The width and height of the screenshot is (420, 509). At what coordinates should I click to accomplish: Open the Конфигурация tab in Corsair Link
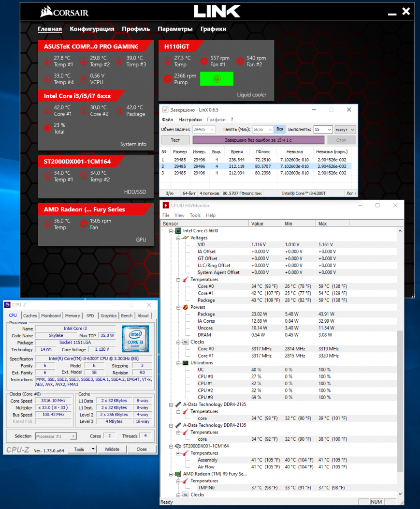point(92,29)
